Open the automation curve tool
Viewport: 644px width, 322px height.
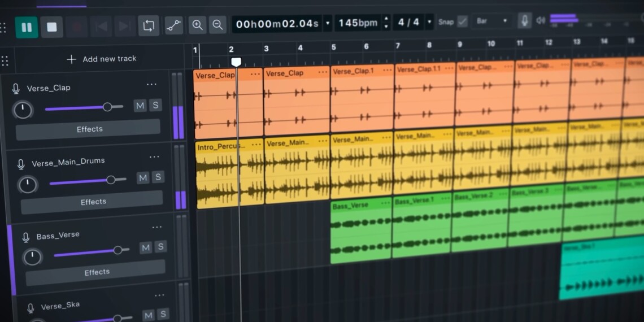(x=173, y=25)
